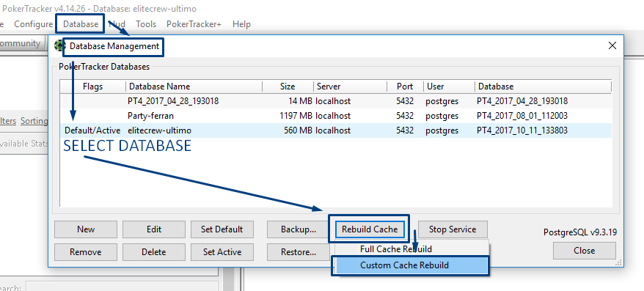The image size is (644, 291).
Task: Click the PT4_2017_10_11_133803 database cell
Action: (522, 130)
